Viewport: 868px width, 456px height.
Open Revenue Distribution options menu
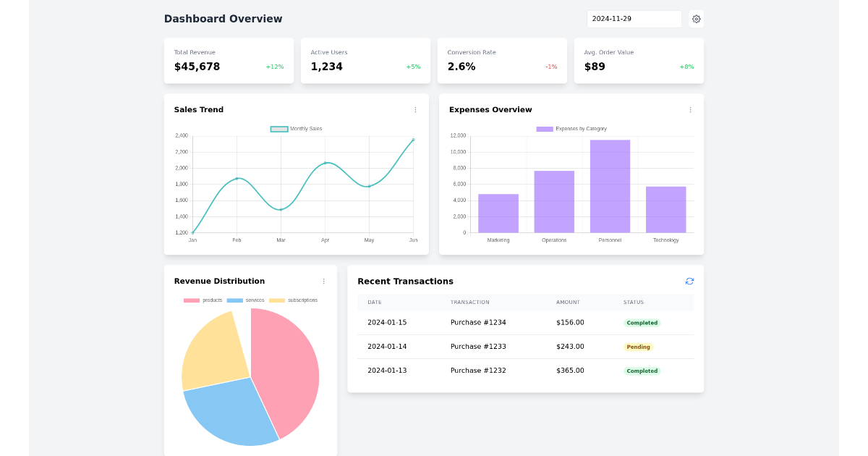[323, 281]
